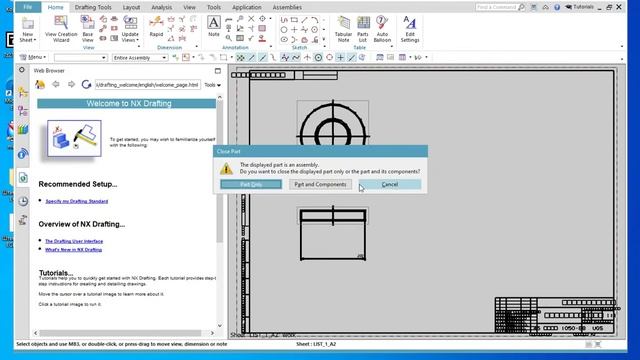Screen dimensions: 640x360
Task: Click the Help question mark icon
Action: [x=557, y=7]
